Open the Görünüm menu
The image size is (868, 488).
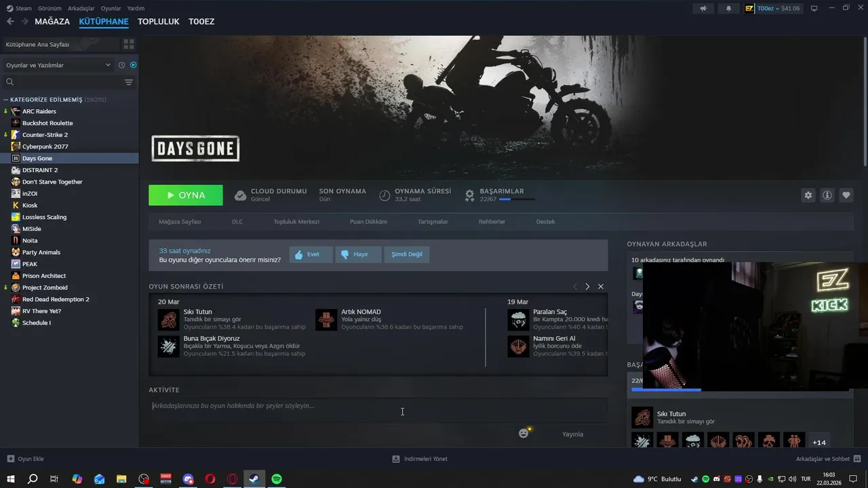click(50, 8)
